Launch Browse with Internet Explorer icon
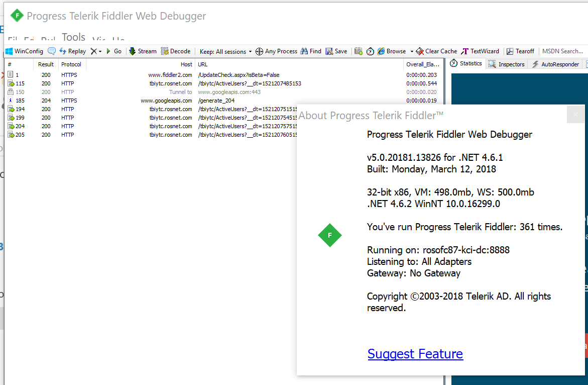Viewport: 588px width, 385px height. (392, 51)
